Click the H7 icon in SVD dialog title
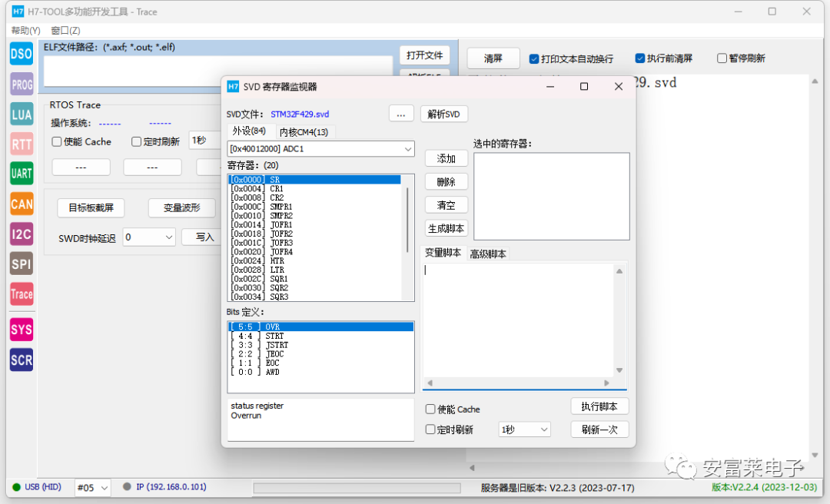The image size is (830, 504). (233, 87)
